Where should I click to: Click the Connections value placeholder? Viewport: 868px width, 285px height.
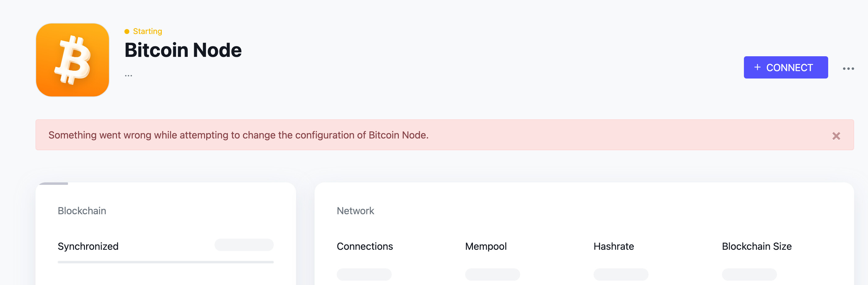click(x=364, y=274)
